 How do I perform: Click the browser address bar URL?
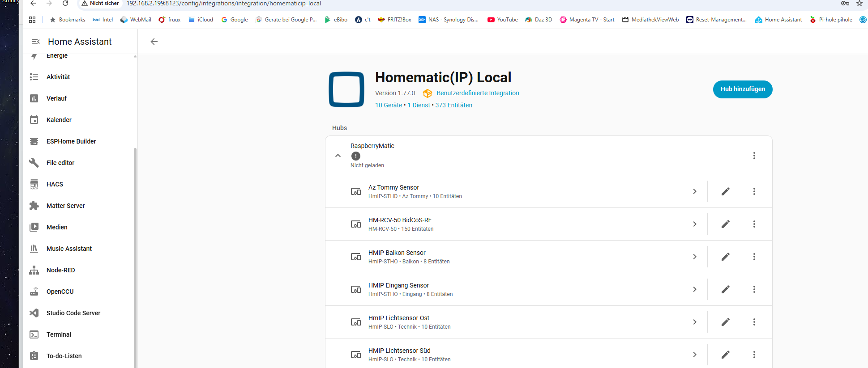tap(223, 4)
